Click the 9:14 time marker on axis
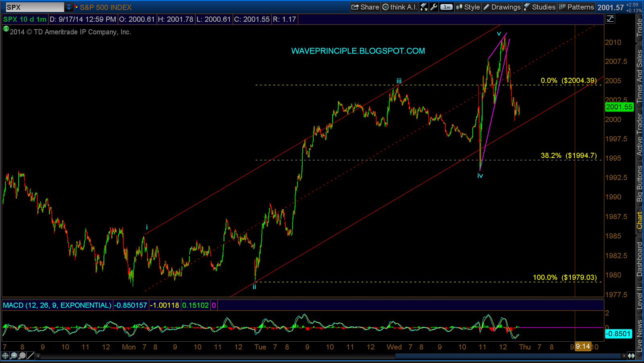This screenshot has height=363, width=644. click(582, 346)
